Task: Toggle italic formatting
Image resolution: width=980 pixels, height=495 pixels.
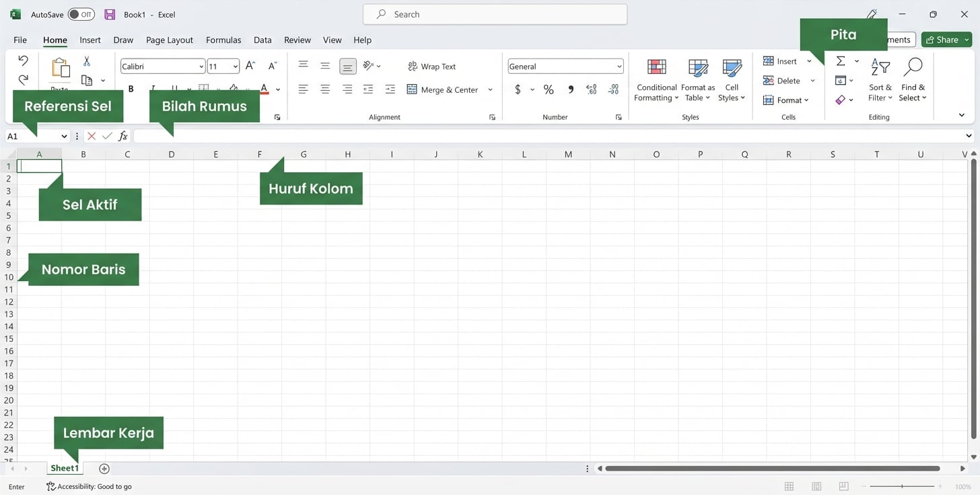Action: click(x=152, y=88)
